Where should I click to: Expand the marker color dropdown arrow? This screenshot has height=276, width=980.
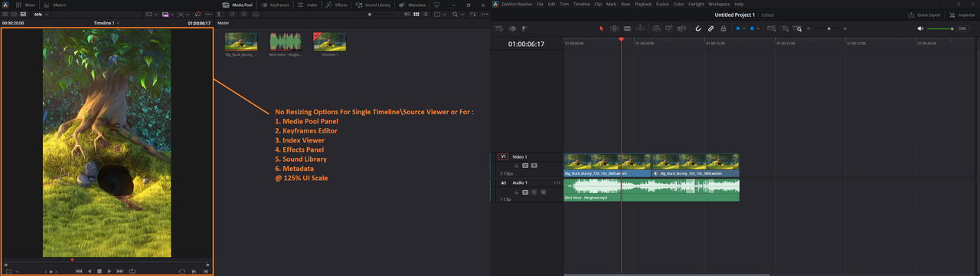758,28
